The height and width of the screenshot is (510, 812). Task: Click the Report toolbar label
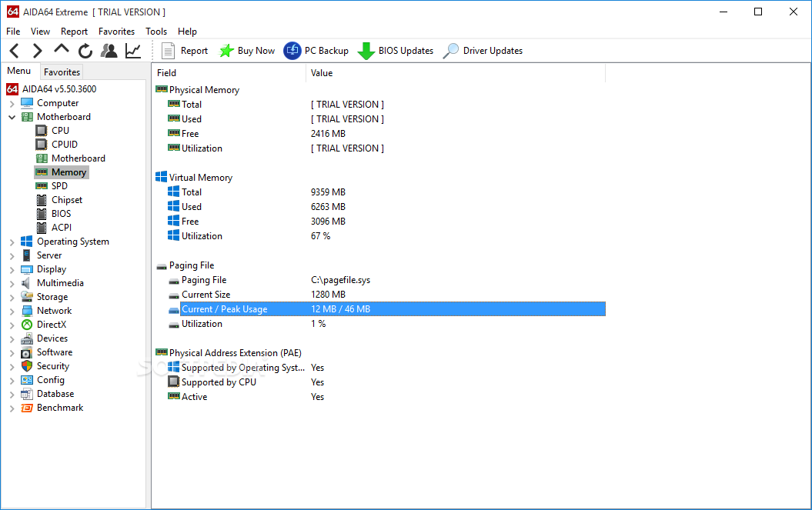click(194, 51)
